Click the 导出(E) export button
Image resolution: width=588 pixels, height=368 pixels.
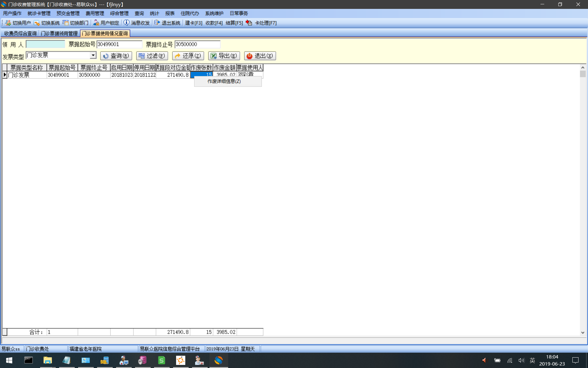[224, 56]
